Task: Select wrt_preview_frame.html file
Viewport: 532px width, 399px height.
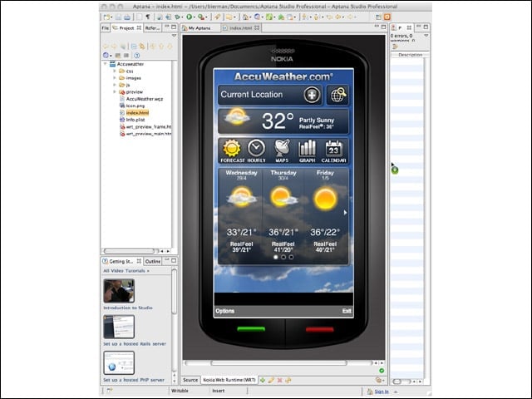Action: coord(145,127)
